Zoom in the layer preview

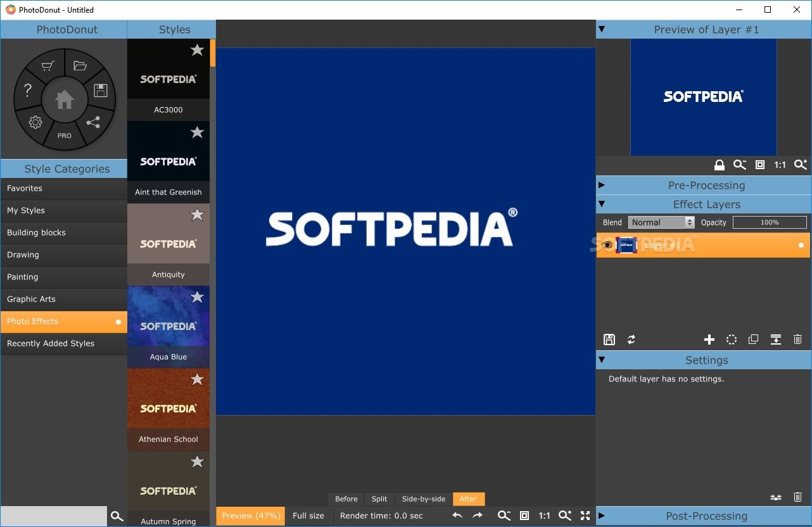(801, 165)
